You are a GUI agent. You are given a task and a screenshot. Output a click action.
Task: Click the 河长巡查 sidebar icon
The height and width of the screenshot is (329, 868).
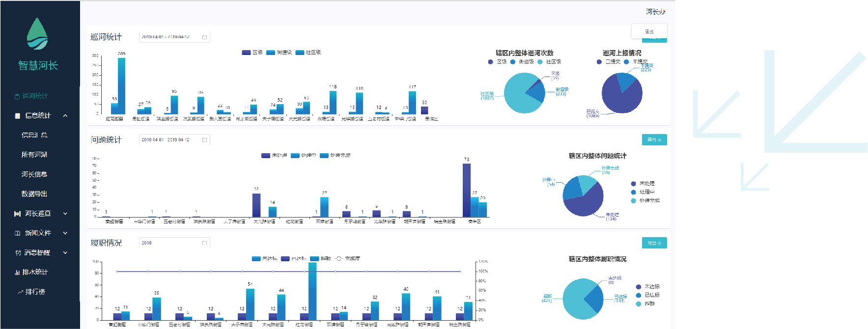coord(18,214)
